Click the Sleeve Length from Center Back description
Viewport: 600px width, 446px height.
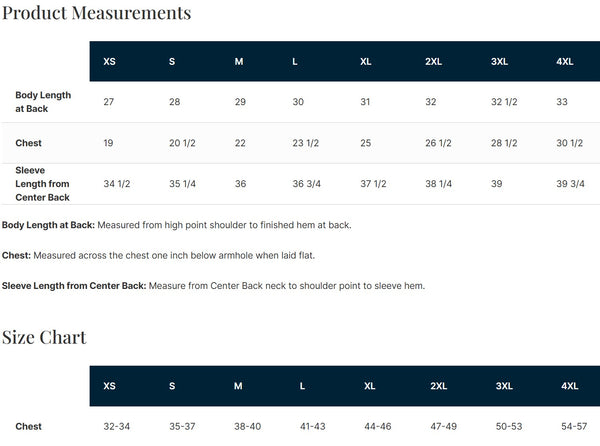pyautogui.click(x=214, y=285)
